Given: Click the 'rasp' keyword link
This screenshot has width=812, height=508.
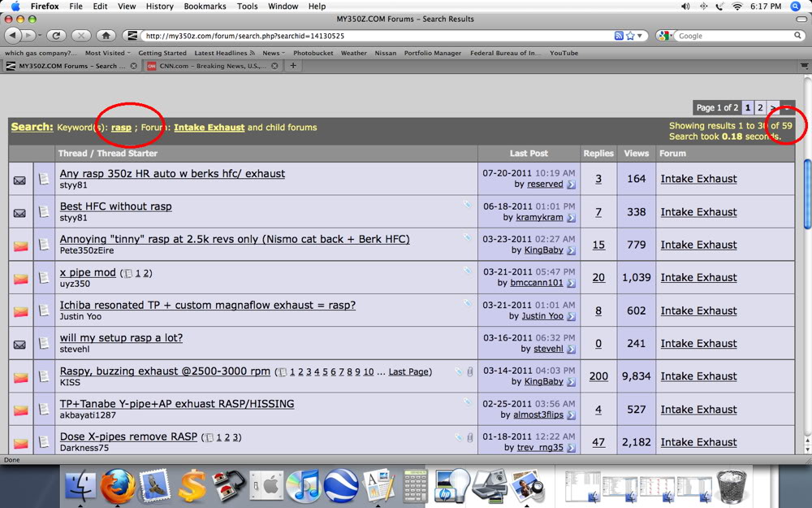Looking at the screenshot, I should point(121,127).
